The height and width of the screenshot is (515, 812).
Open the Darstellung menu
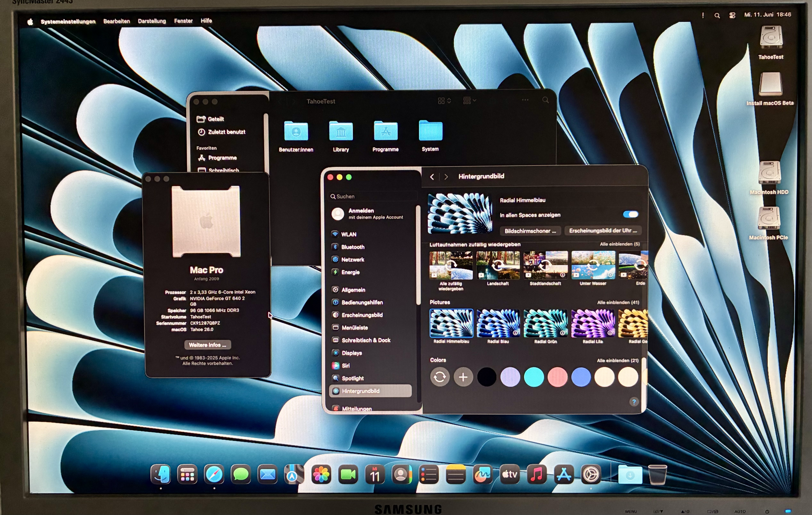(x=152, y=21)
